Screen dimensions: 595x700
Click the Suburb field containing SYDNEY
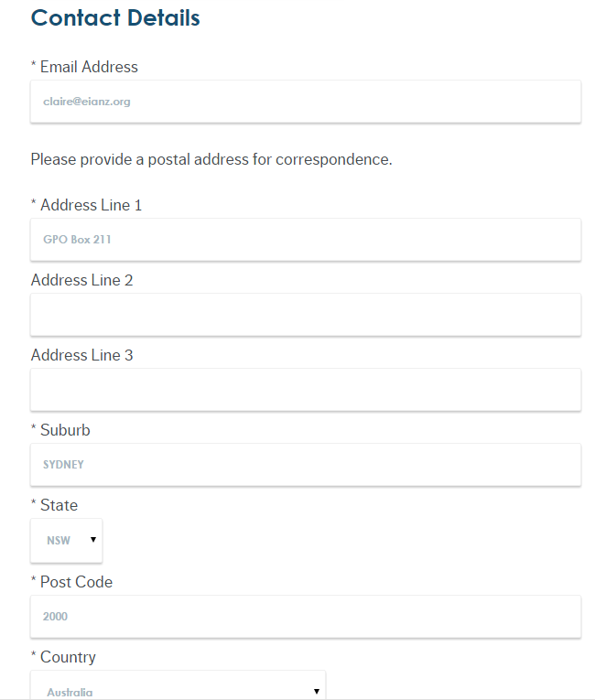(x=306, y=465)
